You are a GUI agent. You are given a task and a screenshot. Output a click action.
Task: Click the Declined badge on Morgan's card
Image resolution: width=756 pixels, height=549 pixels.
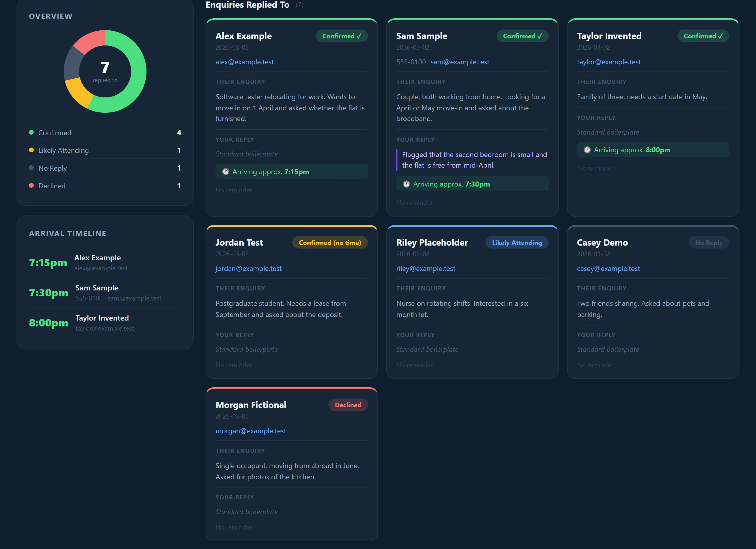click(x=348, y=405)
